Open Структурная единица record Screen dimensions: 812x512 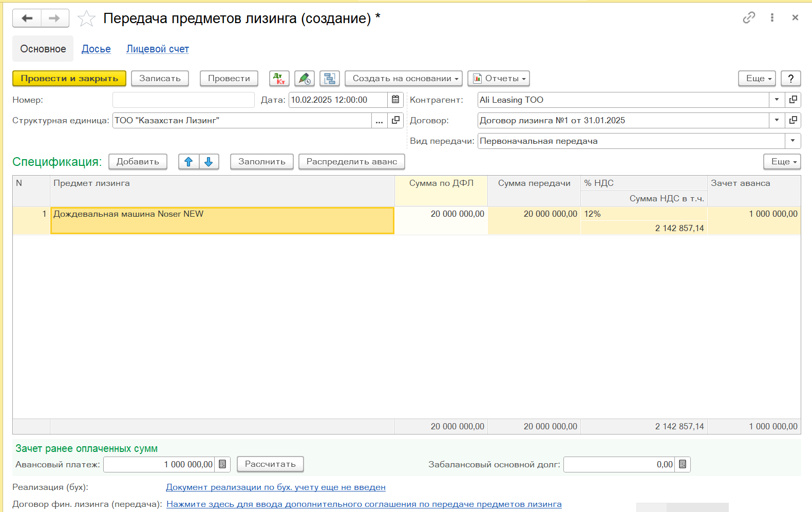pos(395,121)
